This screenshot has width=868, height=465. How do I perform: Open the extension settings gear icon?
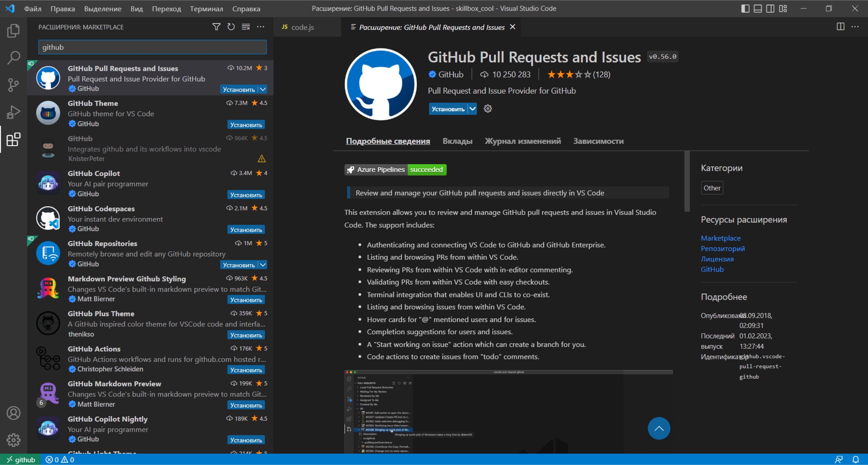[x=488, y=109]
